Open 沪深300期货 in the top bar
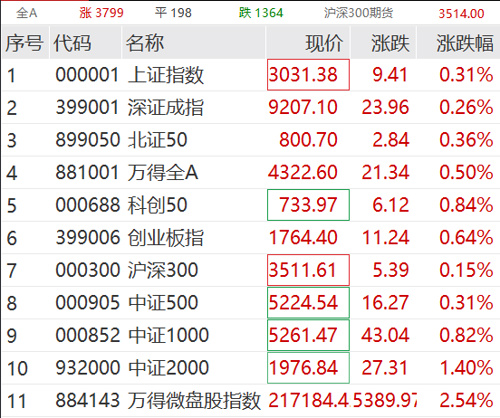The width and height of the screenshot is (500, 418). (358, 13)
